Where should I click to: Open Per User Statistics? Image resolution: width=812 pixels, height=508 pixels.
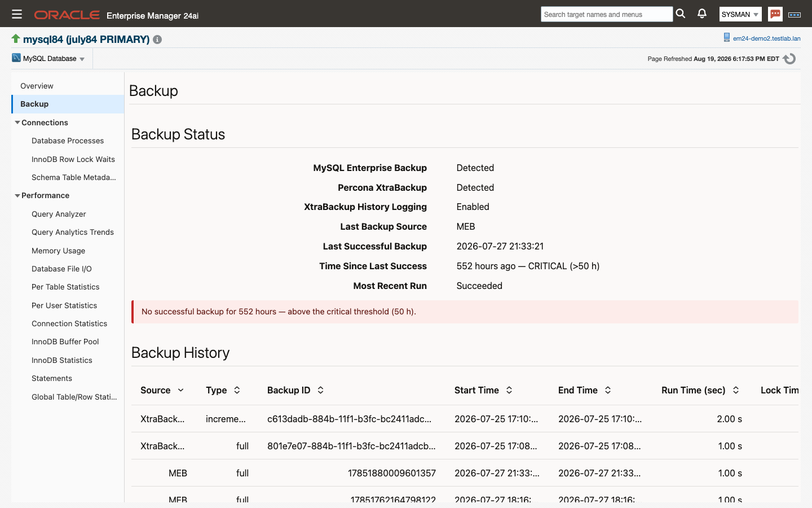[x=64, y=305]
